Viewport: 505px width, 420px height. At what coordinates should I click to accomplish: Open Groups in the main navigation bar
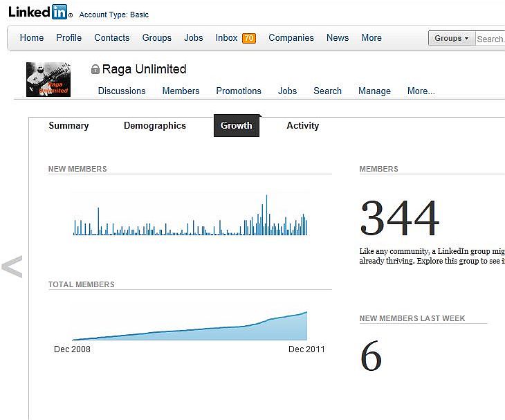pos(157,37)
